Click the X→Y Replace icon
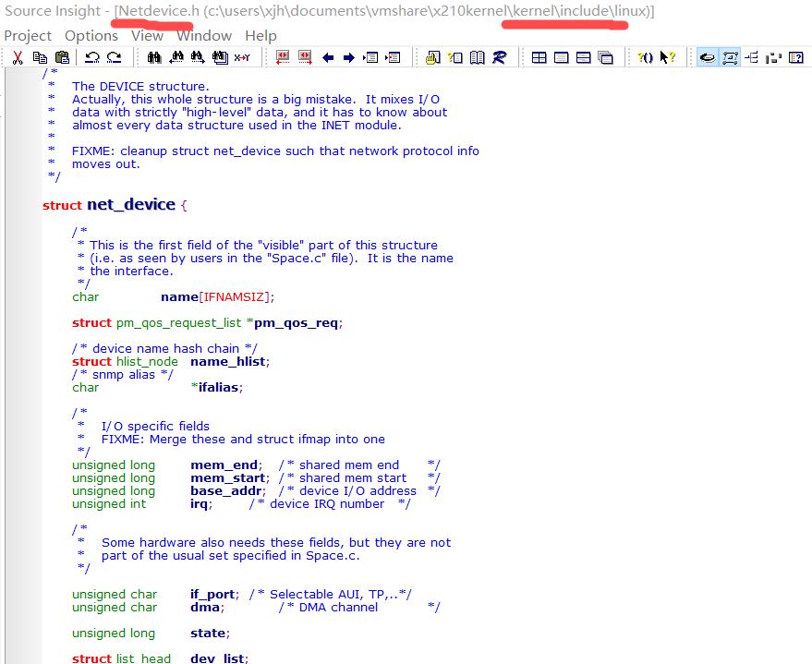Screen dimensions: 812x664 pyautogui.click(x=242, y=57)
